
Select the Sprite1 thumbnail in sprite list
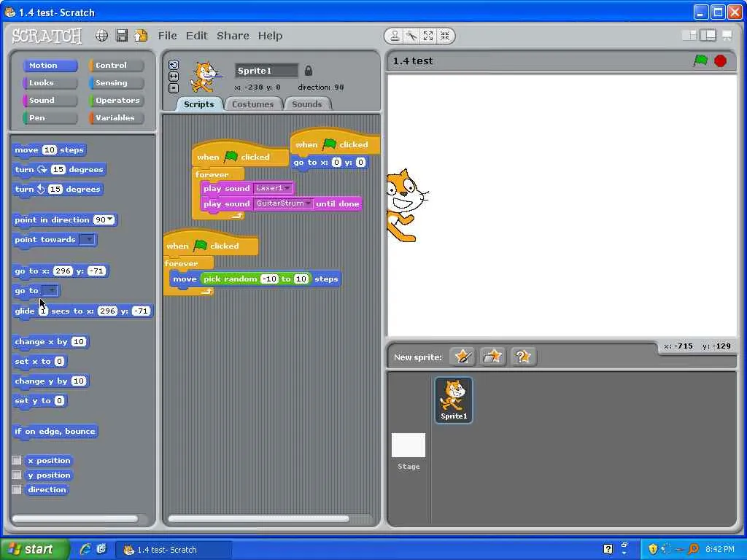(x=454, y=400)
